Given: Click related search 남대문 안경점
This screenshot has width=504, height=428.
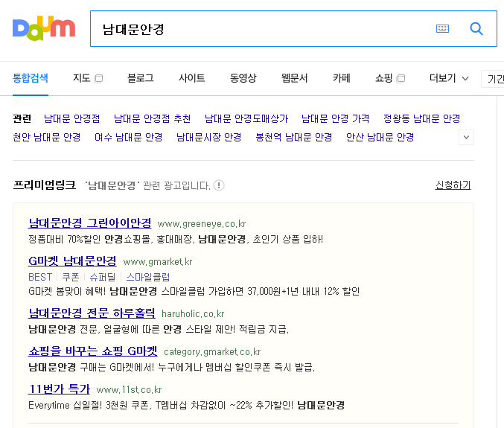Looking at the screenshot, I should (x=72, y=118).
